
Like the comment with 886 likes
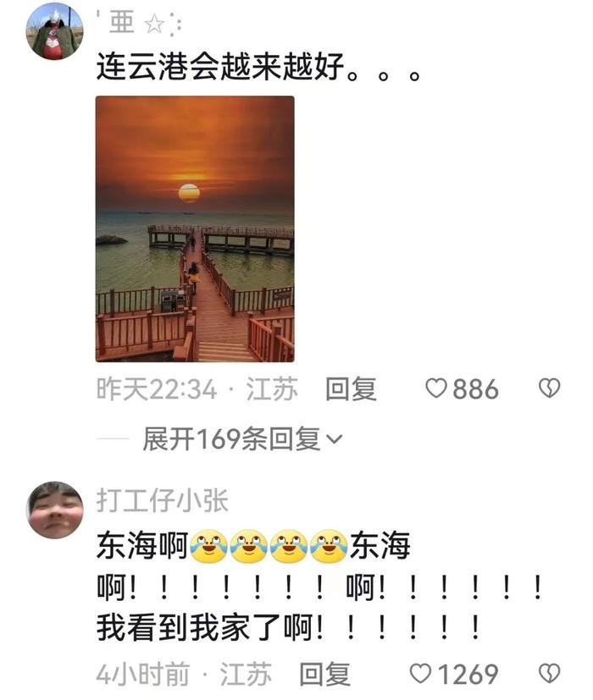pyautogui.click(x=435, y=389)
